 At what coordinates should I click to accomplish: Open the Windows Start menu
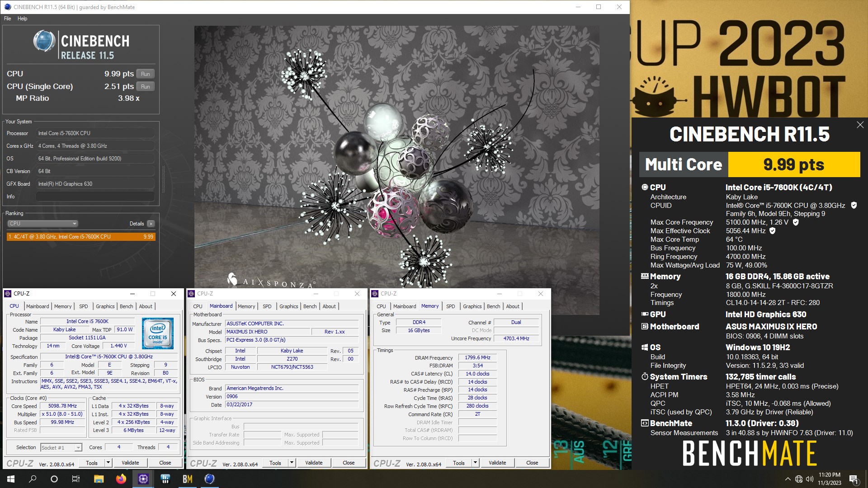[x=11, y=479]
